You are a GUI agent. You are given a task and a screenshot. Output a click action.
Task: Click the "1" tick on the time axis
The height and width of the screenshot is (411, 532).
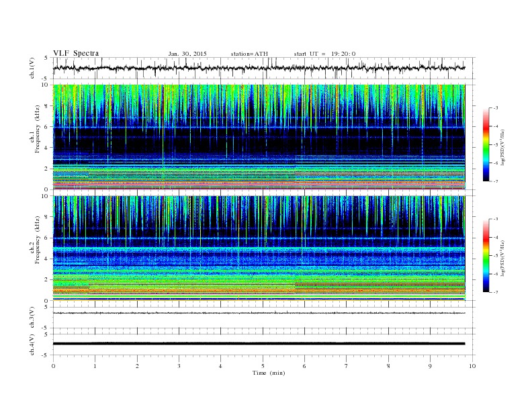click(x=95, y=366)
